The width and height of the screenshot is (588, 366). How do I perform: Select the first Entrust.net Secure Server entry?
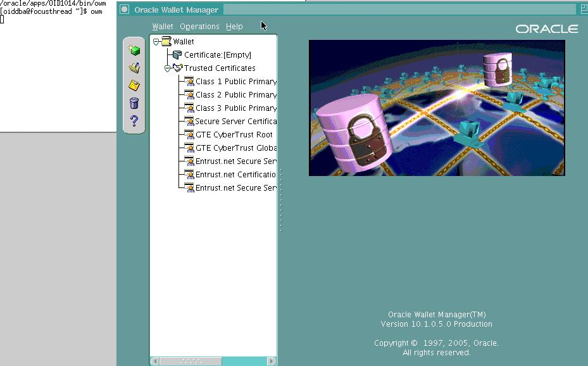coord(236,161)
